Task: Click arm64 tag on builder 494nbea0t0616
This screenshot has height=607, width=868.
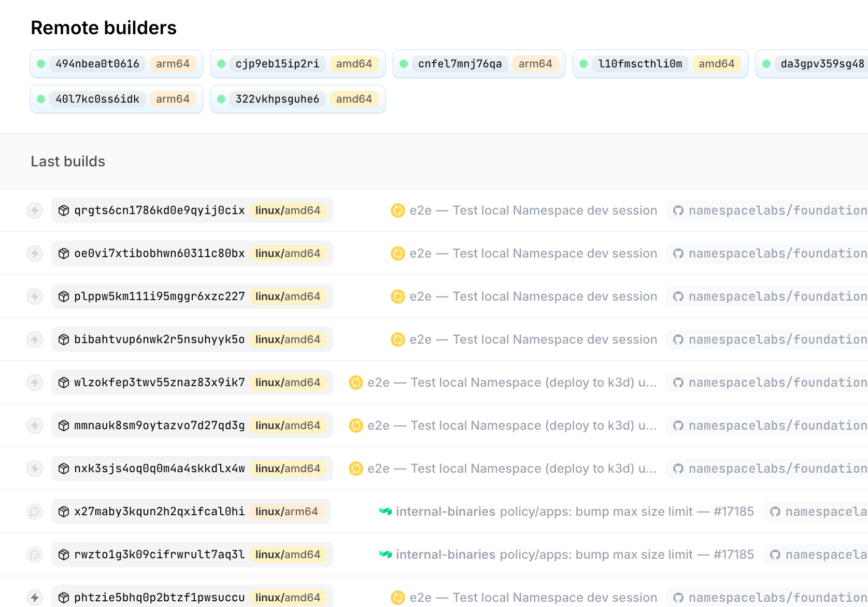Action: tap(173, 64)
